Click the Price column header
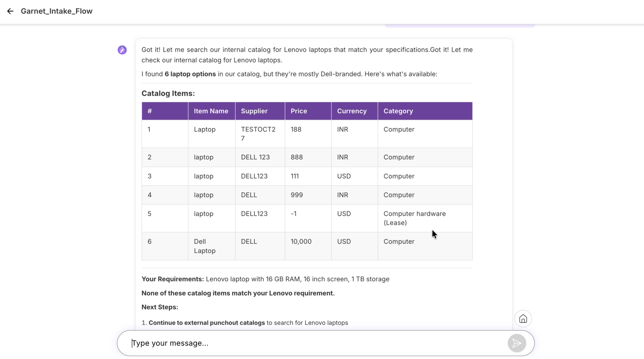 click(299, 111)
